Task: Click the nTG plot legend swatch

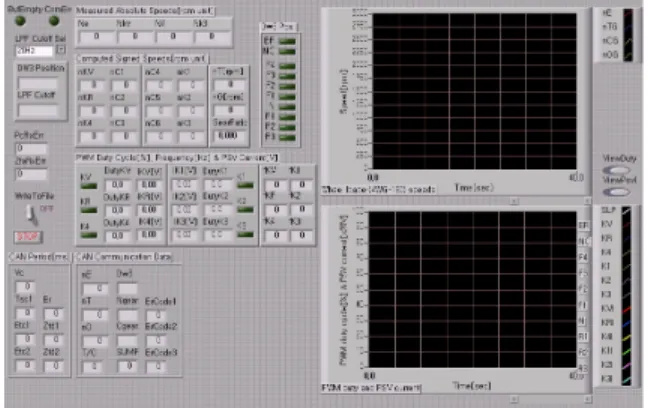Action: 628,27
